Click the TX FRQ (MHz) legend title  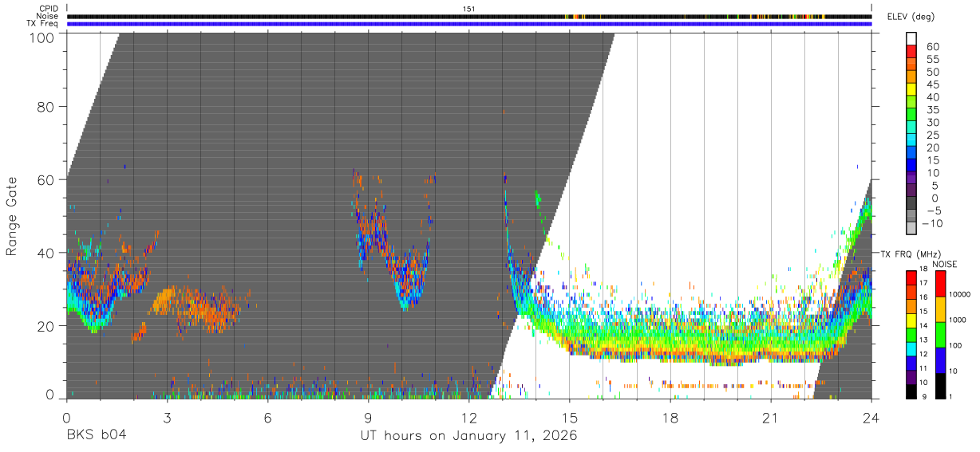[x=910, y=254]
